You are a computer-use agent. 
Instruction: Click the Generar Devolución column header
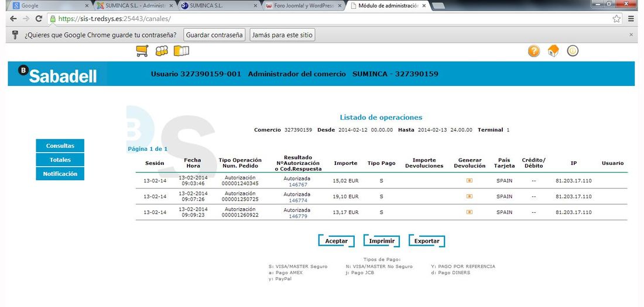coord(470,163)
